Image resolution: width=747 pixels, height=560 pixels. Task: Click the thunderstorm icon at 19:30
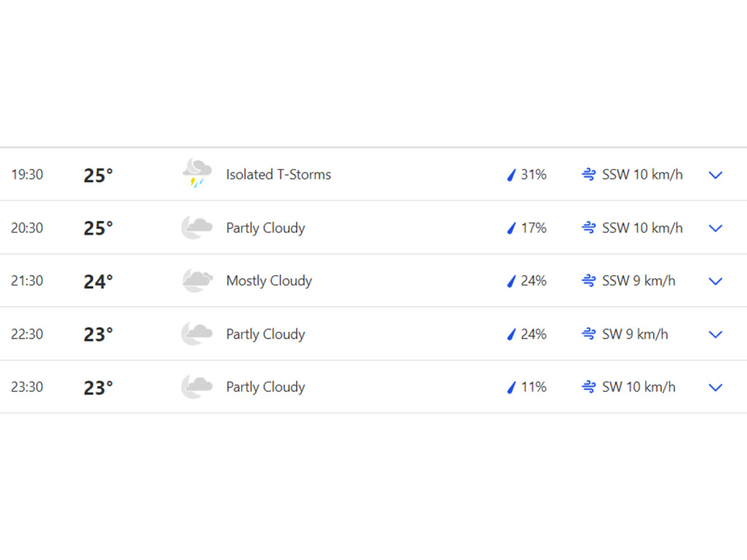tap(197, 174)
